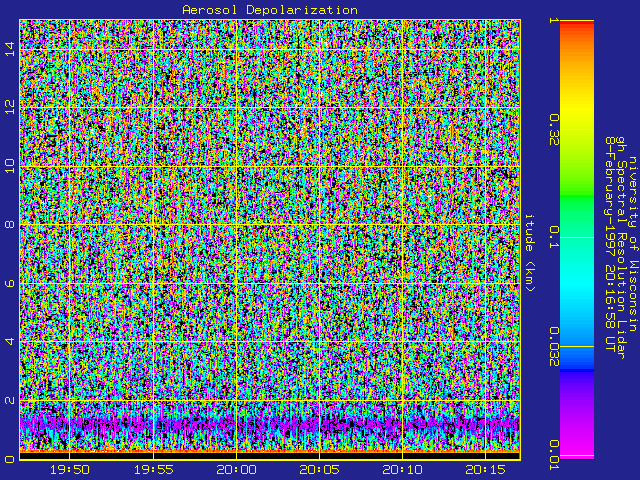
Task: Click the altitude axis label 10
Action: [x=10, y=166]
